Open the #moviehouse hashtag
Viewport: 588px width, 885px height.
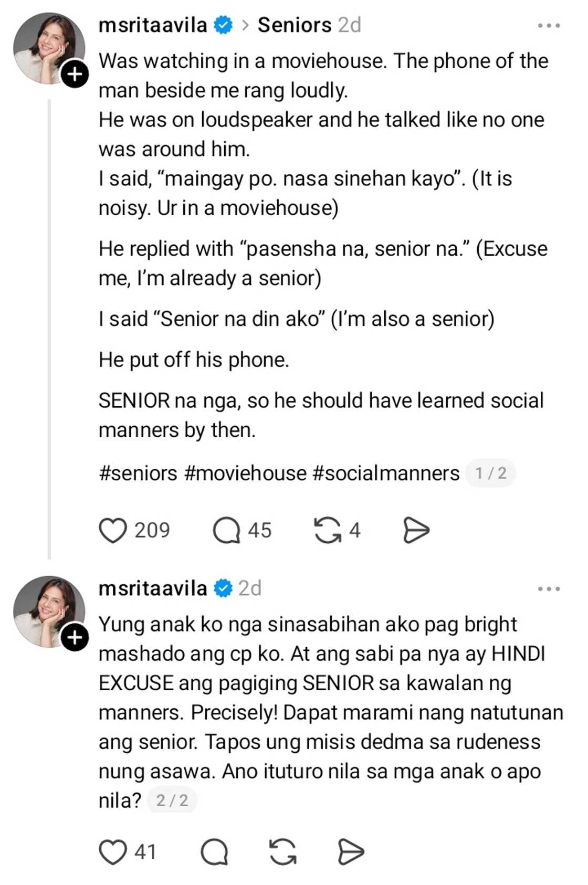[245, 473]
